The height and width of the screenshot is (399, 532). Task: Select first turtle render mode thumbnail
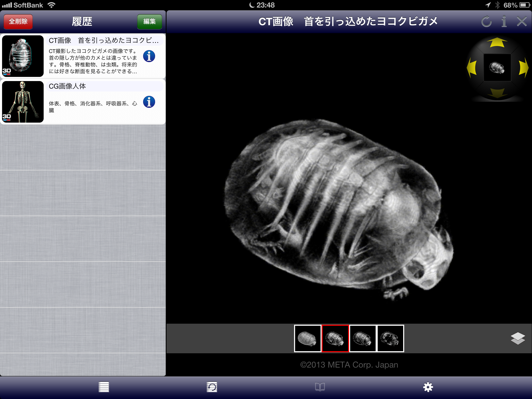[x=308, y=338]
